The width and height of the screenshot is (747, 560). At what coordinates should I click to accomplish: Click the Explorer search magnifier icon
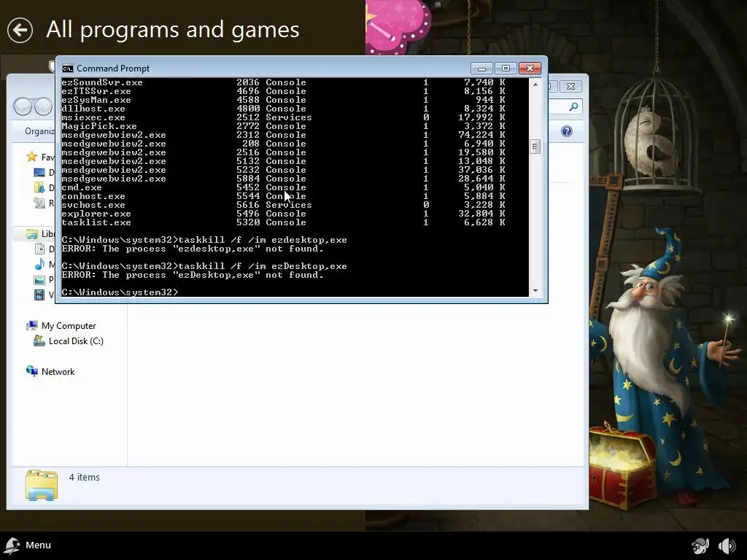click(573, 106)
